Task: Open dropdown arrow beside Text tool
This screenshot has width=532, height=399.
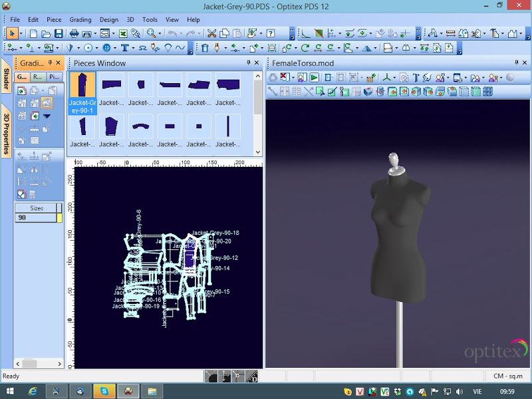Action: point(132,48)
